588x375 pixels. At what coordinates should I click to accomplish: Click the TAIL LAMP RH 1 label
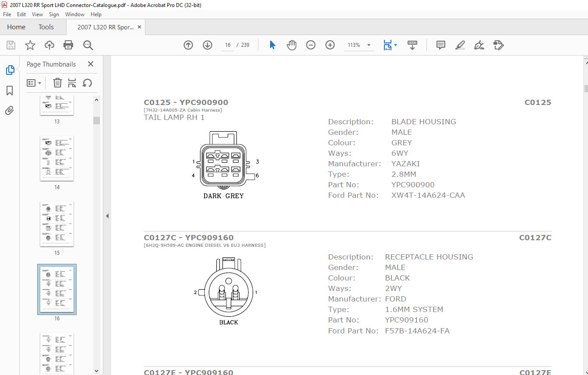click(174, 117)
